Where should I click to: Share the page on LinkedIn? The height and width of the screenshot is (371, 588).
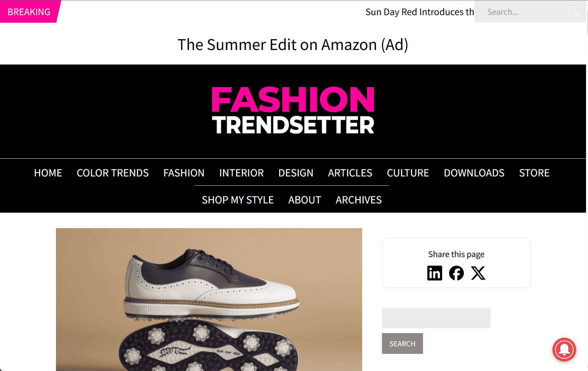(435, 273)
